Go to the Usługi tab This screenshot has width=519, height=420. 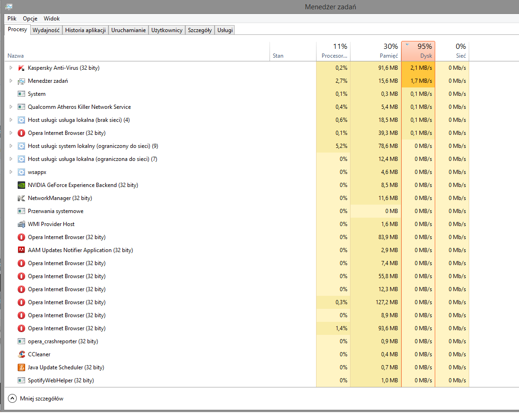225,30
